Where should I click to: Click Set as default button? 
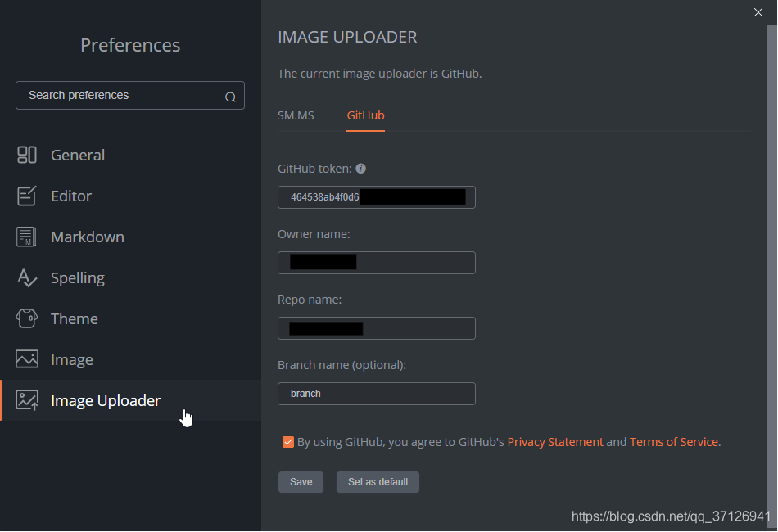coord(378,482)
